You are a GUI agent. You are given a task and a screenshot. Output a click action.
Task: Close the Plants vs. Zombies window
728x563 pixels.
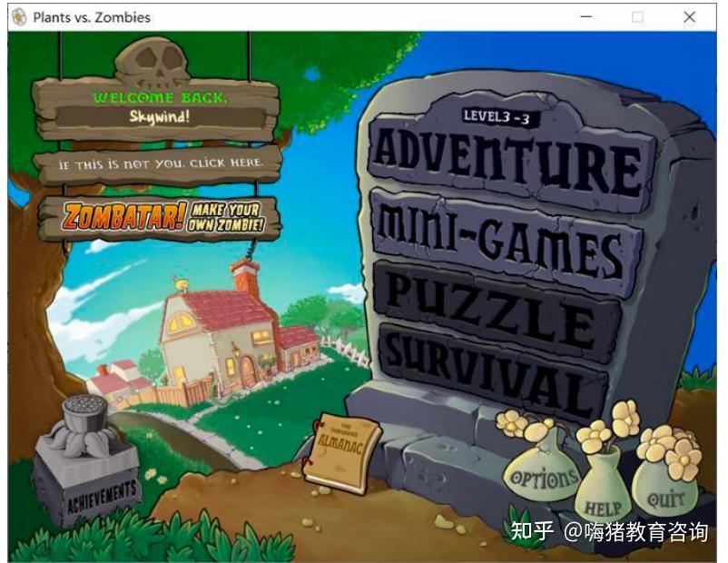pos(690,17)
